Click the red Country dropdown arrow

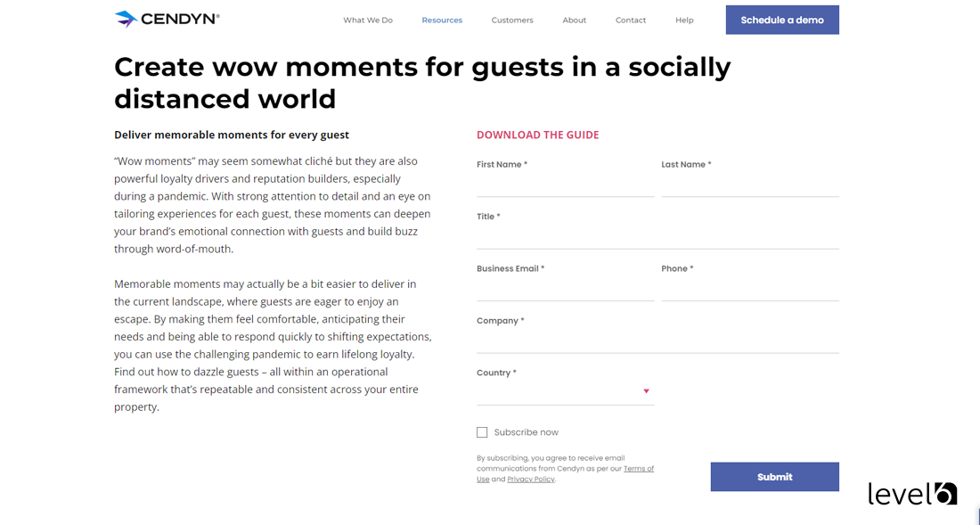click(x=647, y=390)
